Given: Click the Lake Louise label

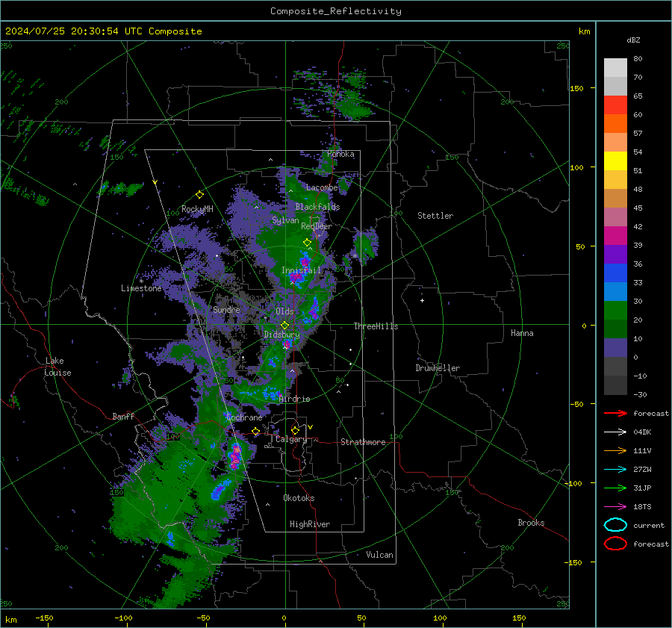Looking at the screenshot, I should 57,367.
